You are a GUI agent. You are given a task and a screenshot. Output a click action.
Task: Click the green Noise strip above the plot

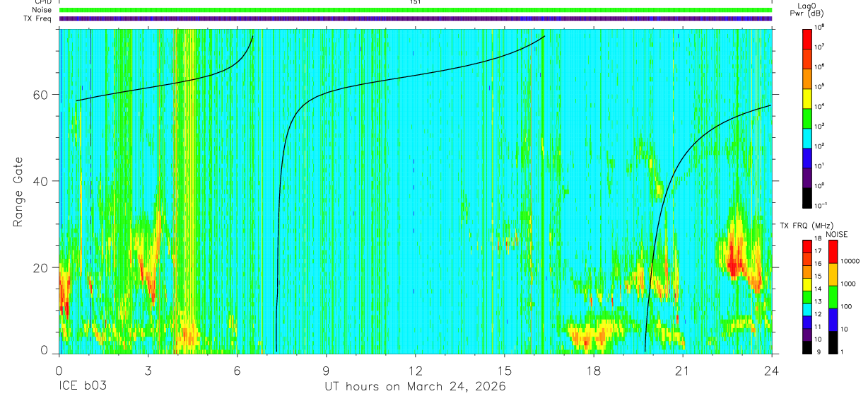coord(416,10)
